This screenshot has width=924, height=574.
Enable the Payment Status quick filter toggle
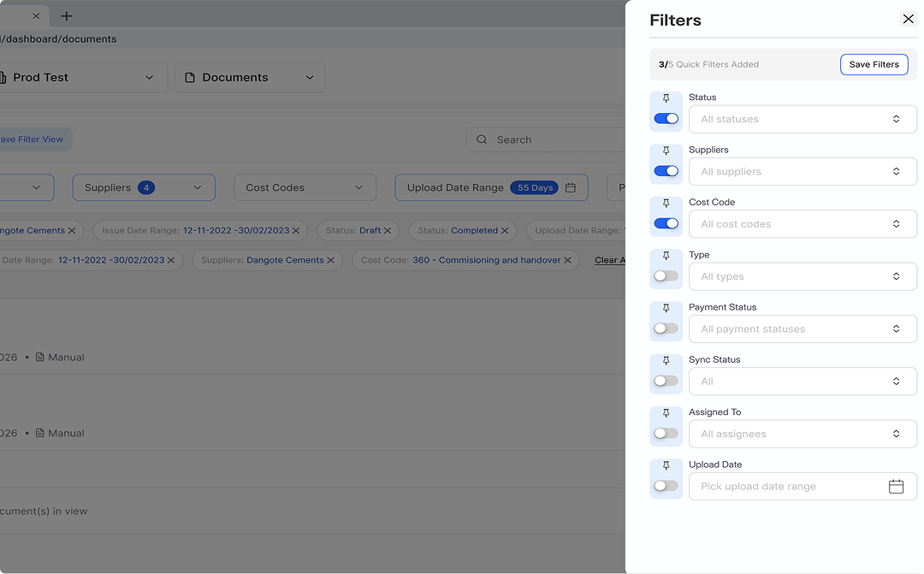tap(666, 328)
